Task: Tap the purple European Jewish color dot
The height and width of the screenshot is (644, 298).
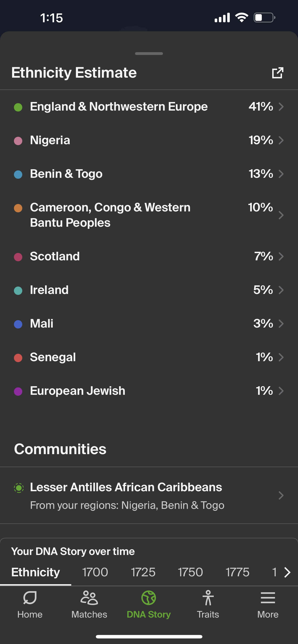Action: click(x=18, y=391)
